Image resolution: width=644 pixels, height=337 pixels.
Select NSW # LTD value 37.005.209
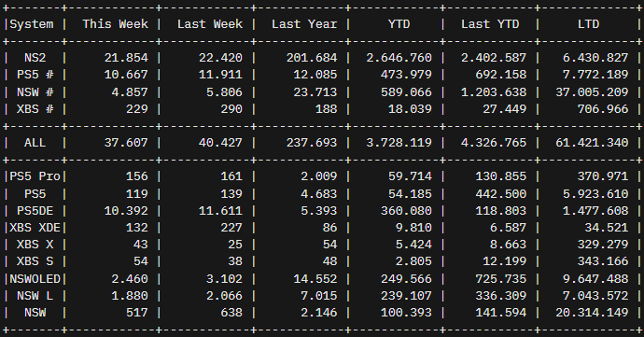coord(592,92)
